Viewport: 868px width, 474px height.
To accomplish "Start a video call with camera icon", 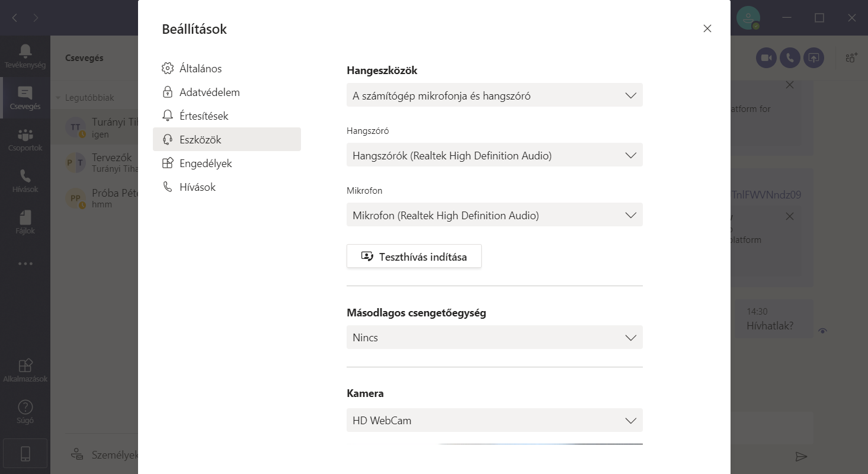I will [766, 57].
